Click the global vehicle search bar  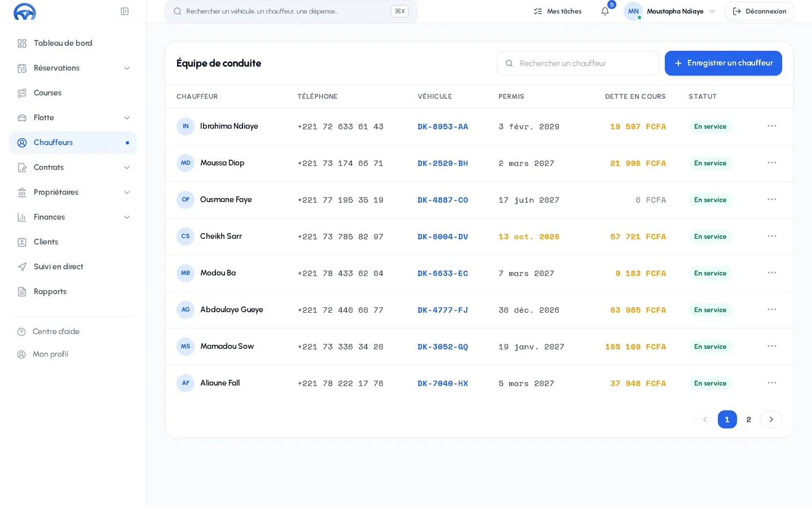click(290, 11)
